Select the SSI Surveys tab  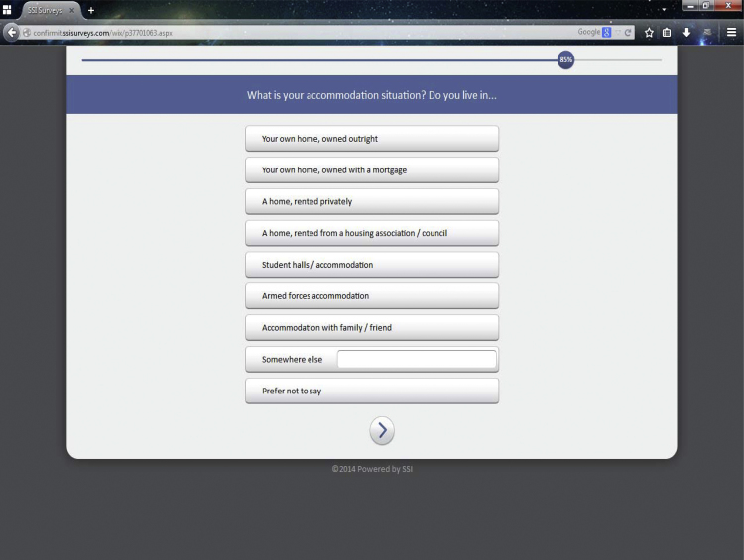[x=45, y=10]
